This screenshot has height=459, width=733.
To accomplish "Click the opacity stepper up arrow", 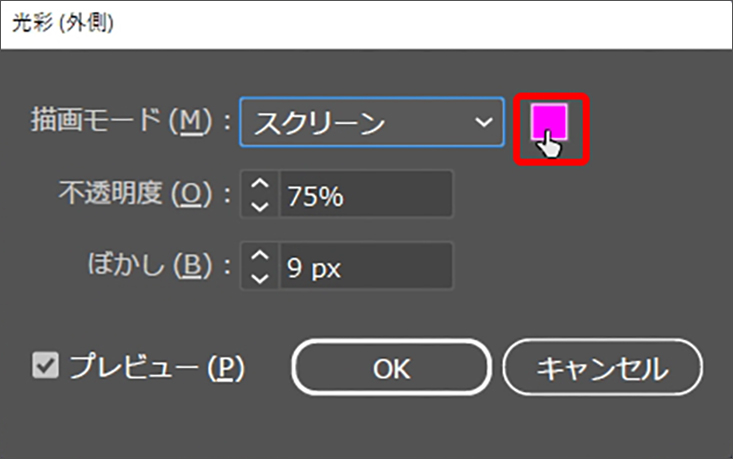I will (259, 185).
